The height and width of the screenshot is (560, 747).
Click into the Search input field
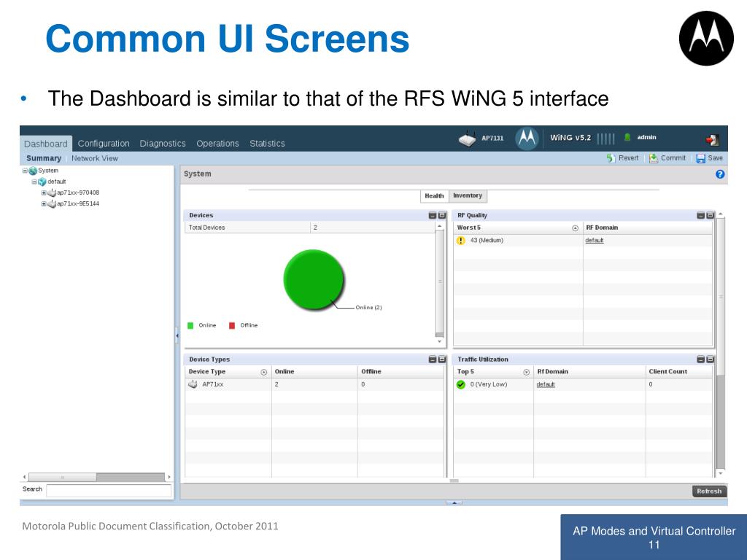tap(109, 490)
